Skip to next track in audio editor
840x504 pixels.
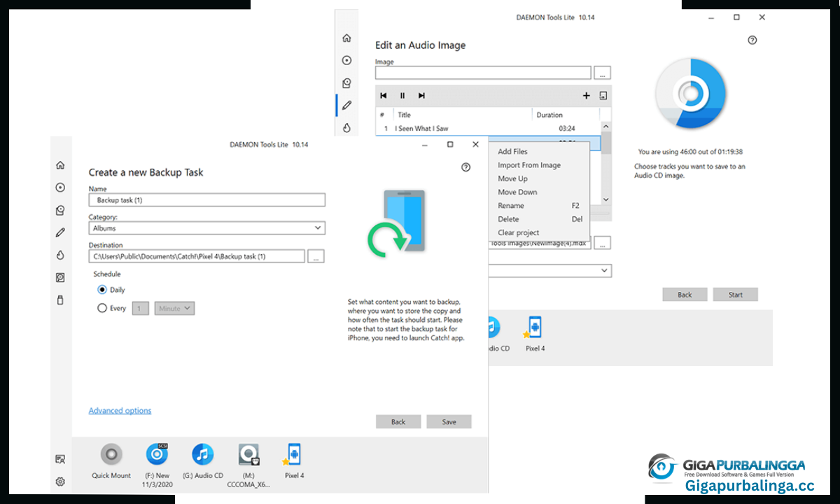(421, 95)
